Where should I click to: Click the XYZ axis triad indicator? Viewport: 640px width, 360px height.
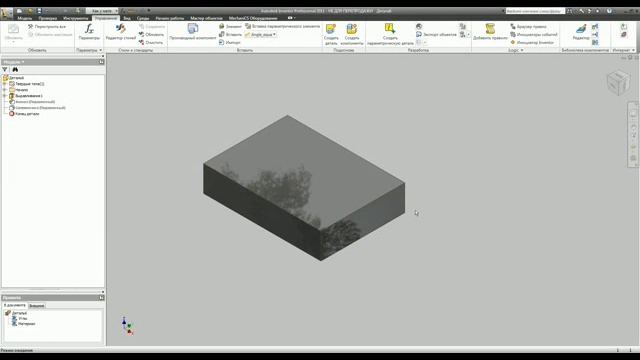tap(127, 326)
